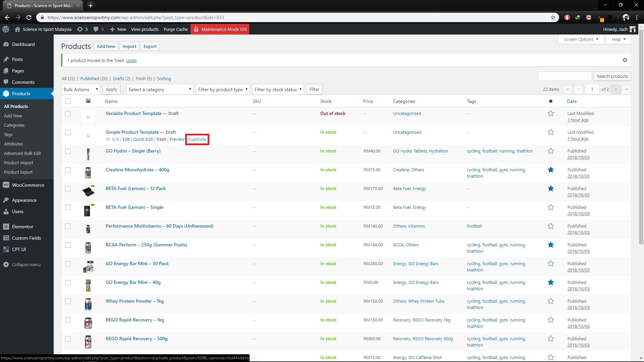
Task: Click Maintenance Mode ON in admin bar
Action: click(220, 29)
